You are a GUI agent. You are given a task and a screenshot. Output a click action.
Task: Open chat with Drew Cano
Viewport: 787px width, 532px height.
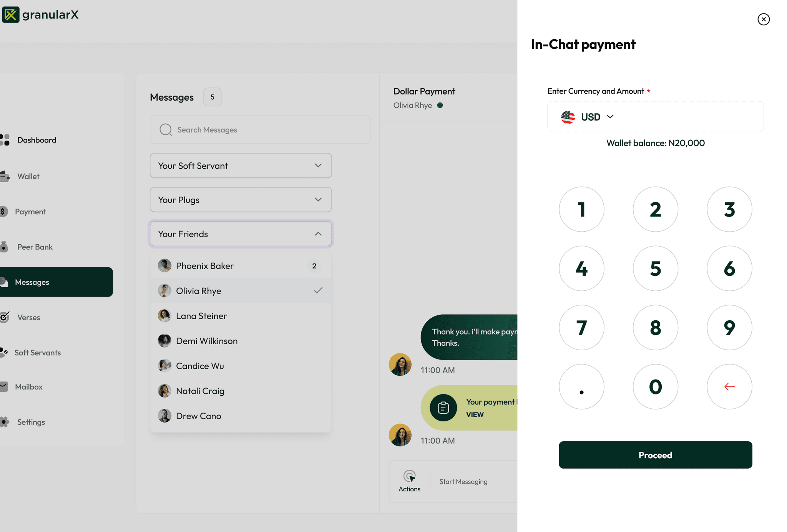click(x=241, y=416)
